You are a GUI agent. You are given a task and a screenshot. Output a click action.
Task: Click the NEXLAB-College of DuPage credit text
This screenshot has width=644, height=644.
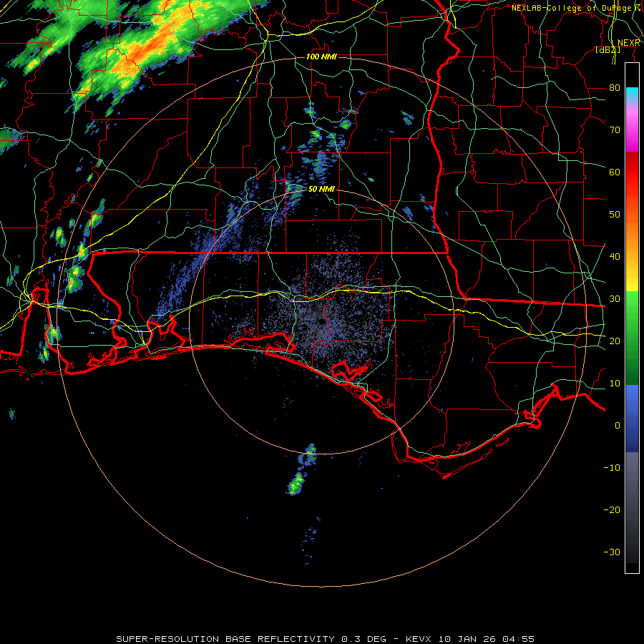point(576,8)
